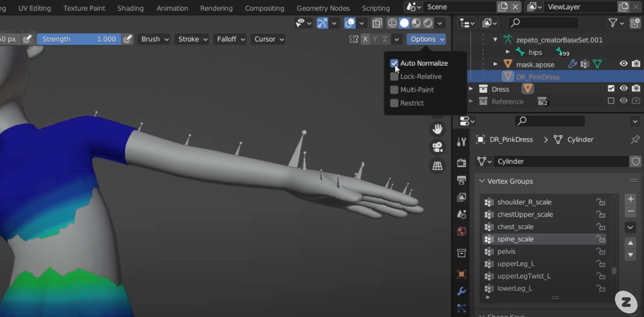
Task: Enable pressure sensitivity for brush radius
Action: point(27,39)
